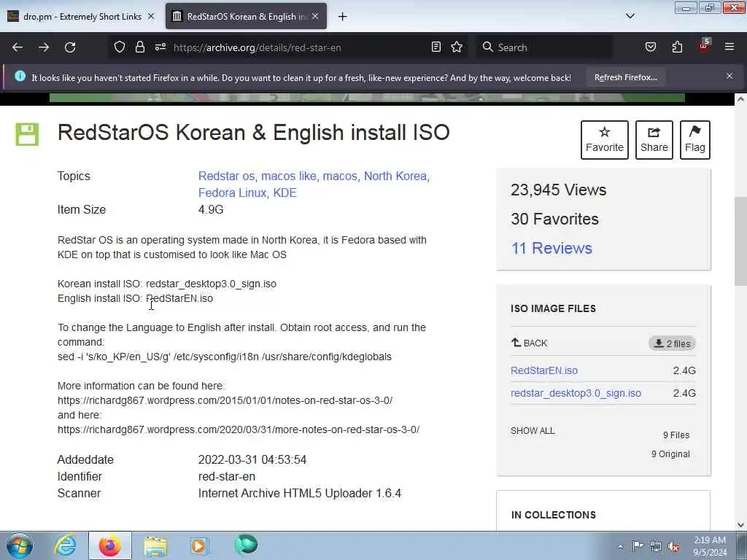Open the Extensions puzzle icon
Image resolution: width=747 pixels, height=560 pixels.
[x=677, y=47]
